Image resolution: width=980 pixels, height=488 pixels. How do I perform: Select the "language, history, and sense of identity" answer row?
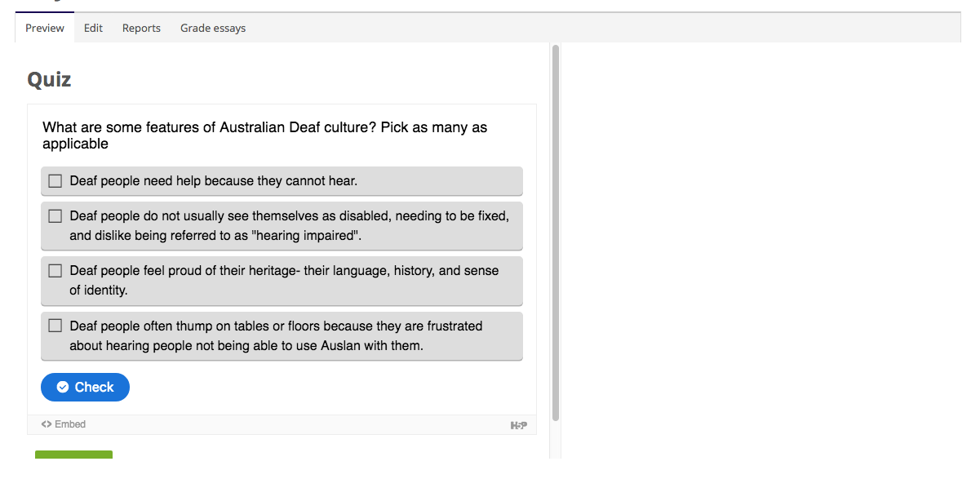pyautogui.click(x=282, y=281)
